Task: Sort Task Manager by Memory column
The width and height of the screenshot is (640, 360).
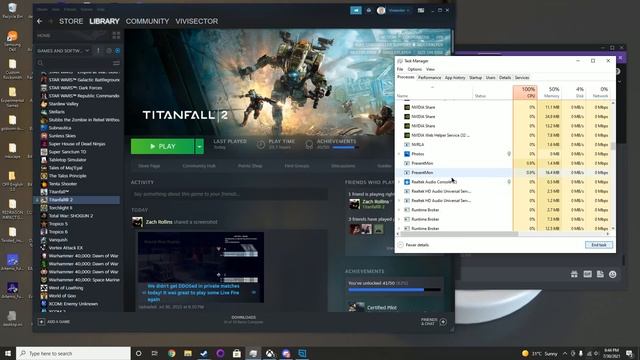Action: pos(549,92)
